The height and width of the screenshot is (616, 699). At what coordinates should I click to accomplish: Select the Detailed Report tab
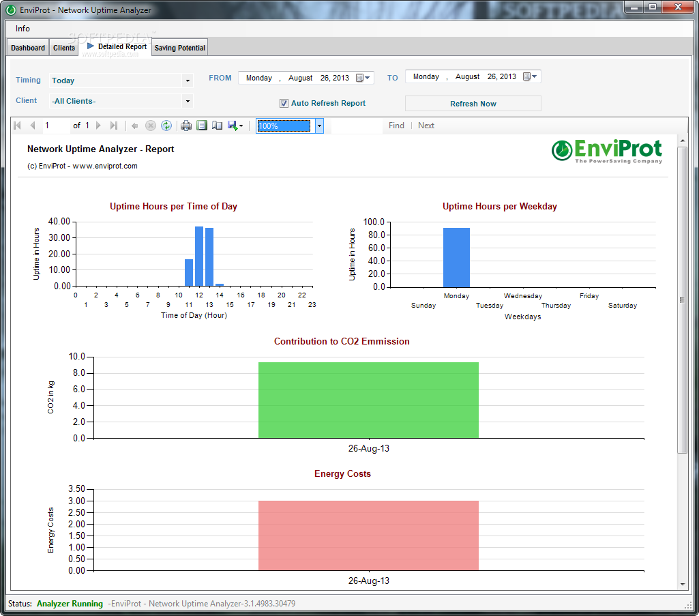(x=117, y=46)
